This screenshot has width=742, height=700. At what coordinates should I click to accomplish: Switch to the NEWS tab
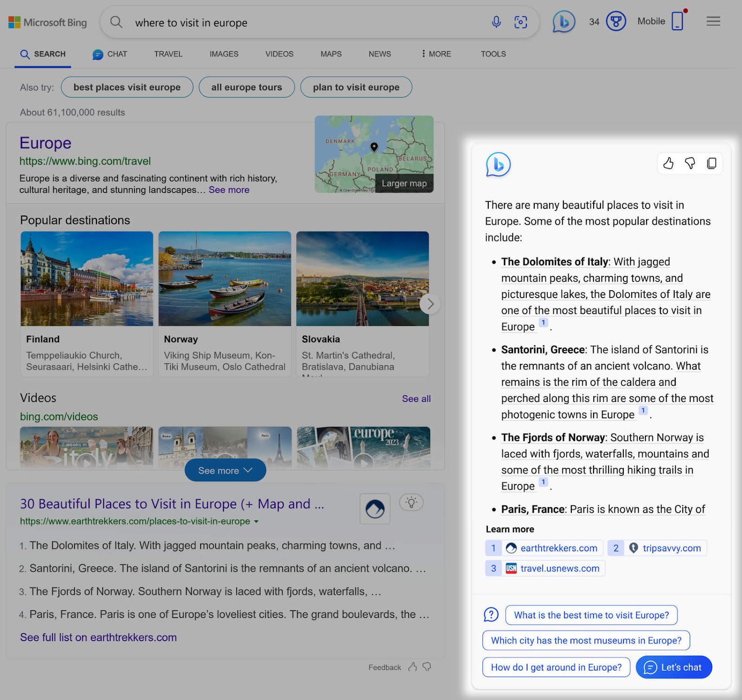click(379, 54)
